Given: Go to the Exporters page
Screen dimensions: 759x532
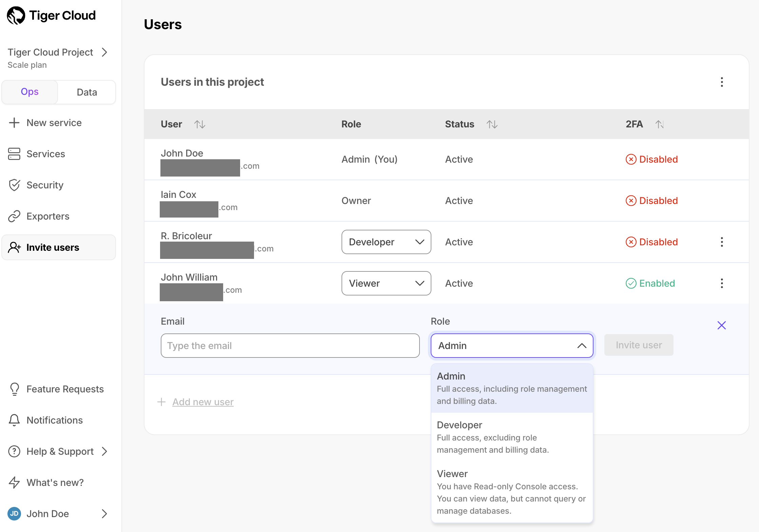Looking at the screenshot, I should [x=48, y=216].
